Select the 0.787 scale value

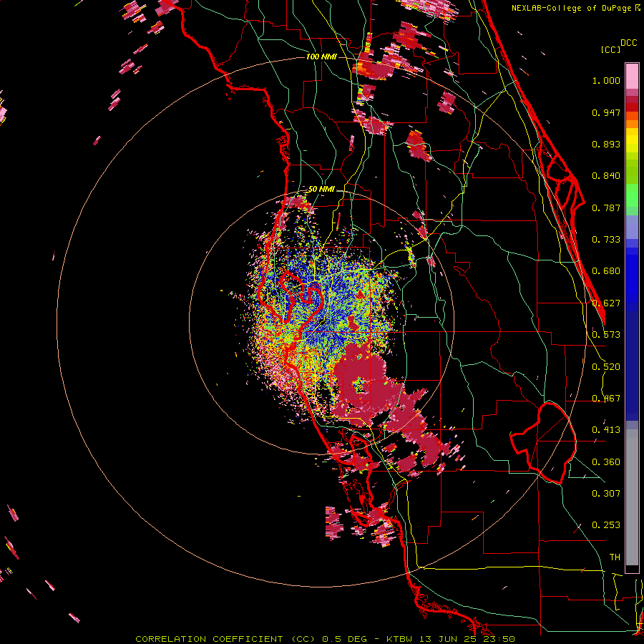pos(606,208)
